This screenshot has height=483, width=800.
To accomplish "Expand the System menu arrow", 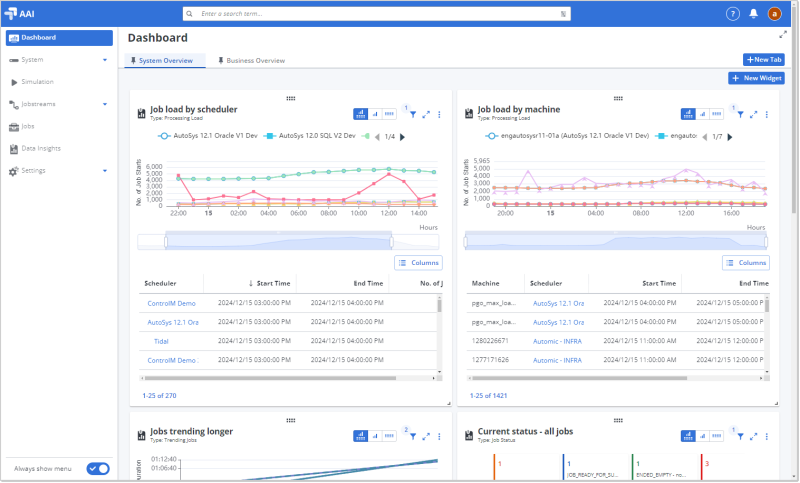I will [105, 60].
